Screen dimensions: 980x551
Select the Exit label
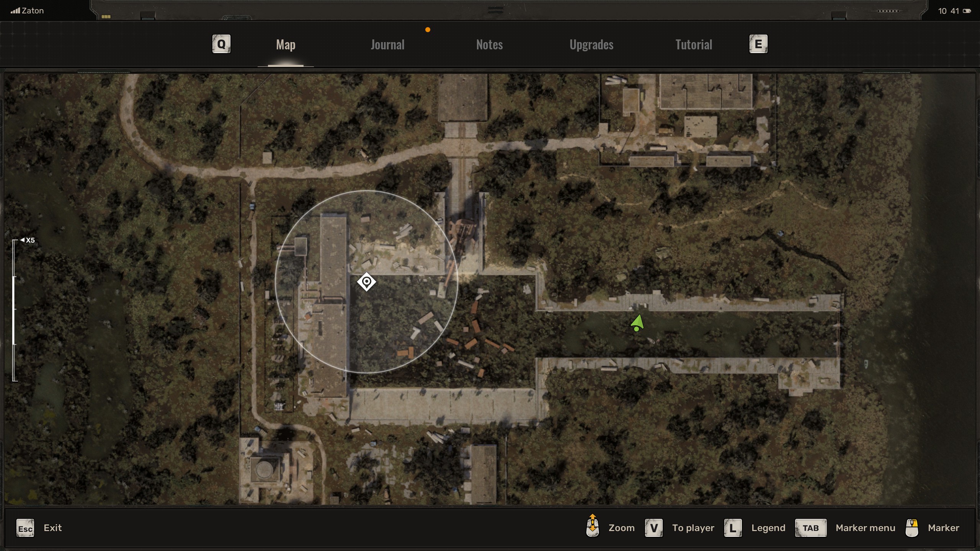tap(52, 528)
